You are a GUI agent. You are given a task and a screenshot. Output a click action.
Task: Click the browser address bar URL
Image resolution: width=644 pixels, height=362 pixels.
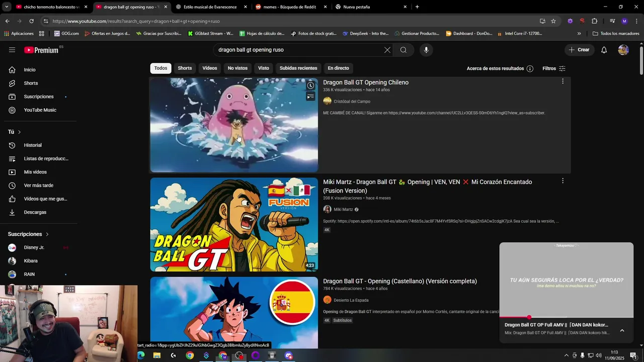tap(136, 21)
